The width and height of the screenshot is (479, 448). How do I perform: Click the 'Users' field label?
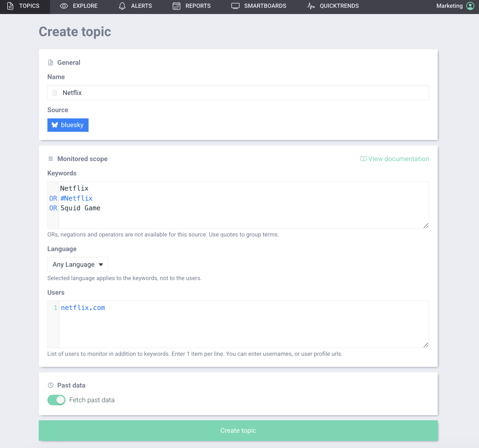click(x=56, y=293)
